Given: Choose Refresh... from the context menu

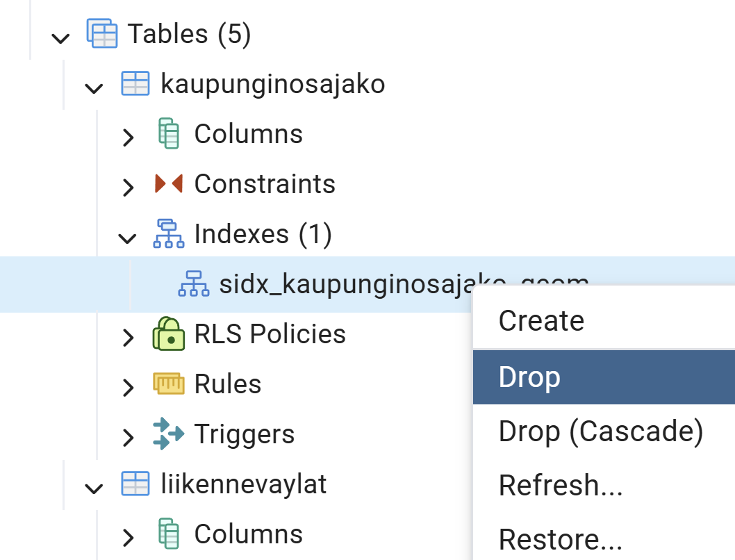Looking at the screenshot, I should 560,485.
